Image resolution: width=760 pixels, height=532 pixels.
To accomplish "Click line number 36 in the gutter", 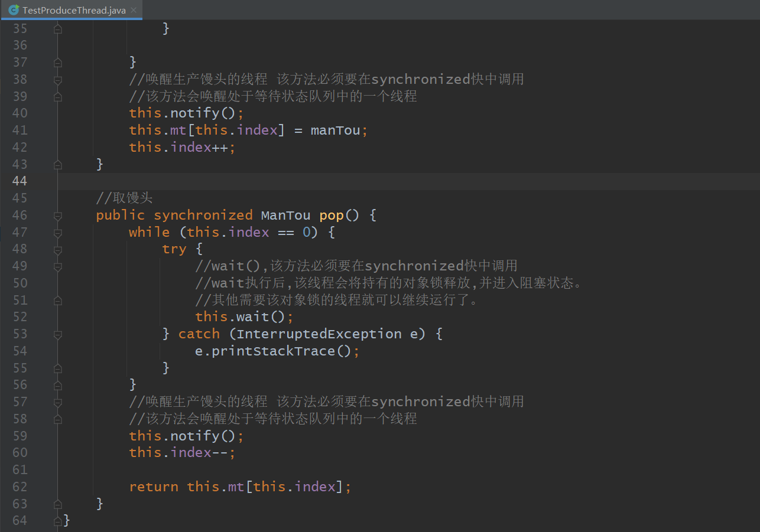I will point(20,45).
